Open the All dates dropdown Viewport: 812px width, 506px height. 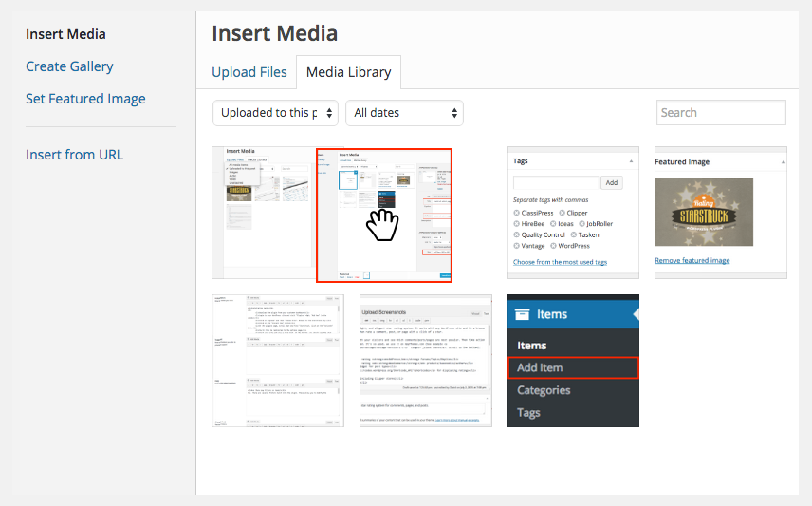tap(404, 113)
